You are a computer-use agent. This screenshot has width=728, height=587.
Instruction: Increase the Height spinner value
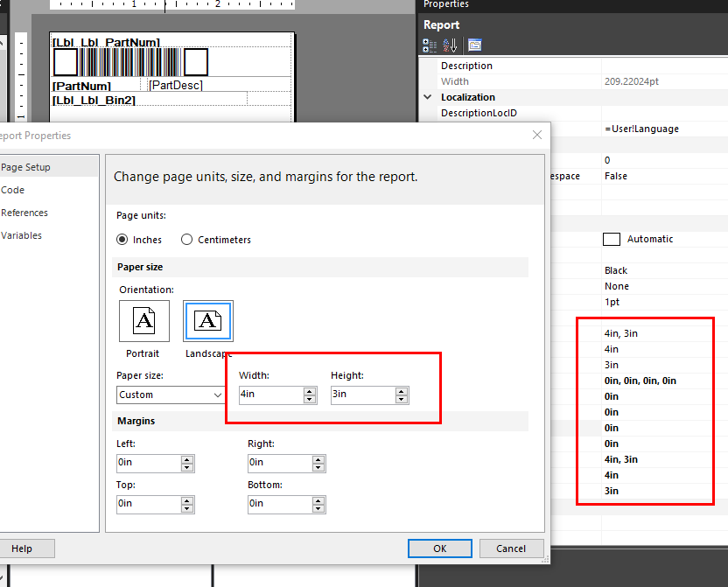click(401, 391)
